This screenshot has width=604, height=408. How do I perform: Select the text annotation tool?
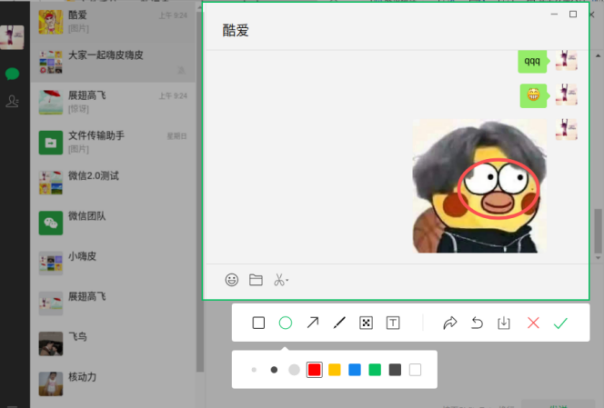pos(393,323)
